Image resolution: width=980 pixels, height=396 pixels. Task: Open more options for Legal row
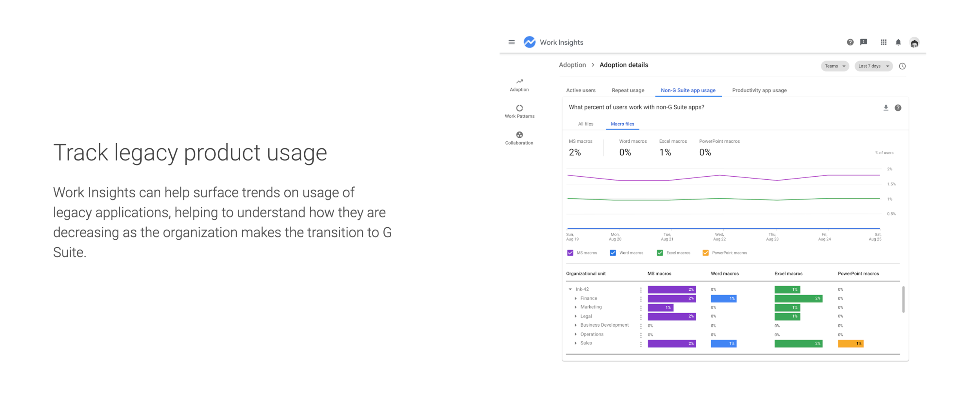[x=641, y=317]
